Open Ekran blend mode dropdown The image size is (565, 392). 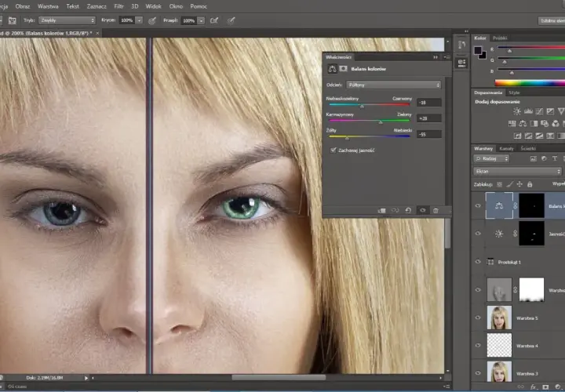pyautogui.click(x=518, y=172)
